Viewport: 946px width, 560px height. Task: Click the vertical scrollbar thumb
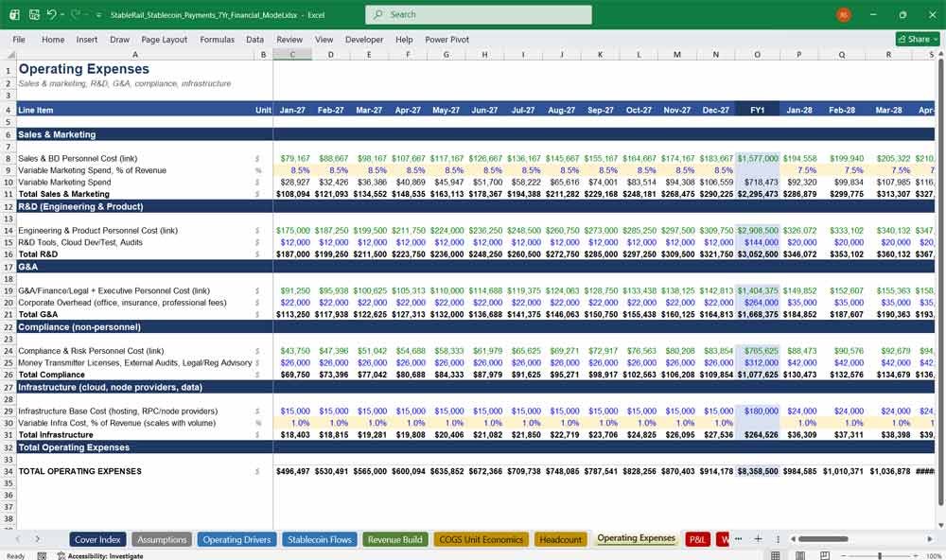pos(940,284)
